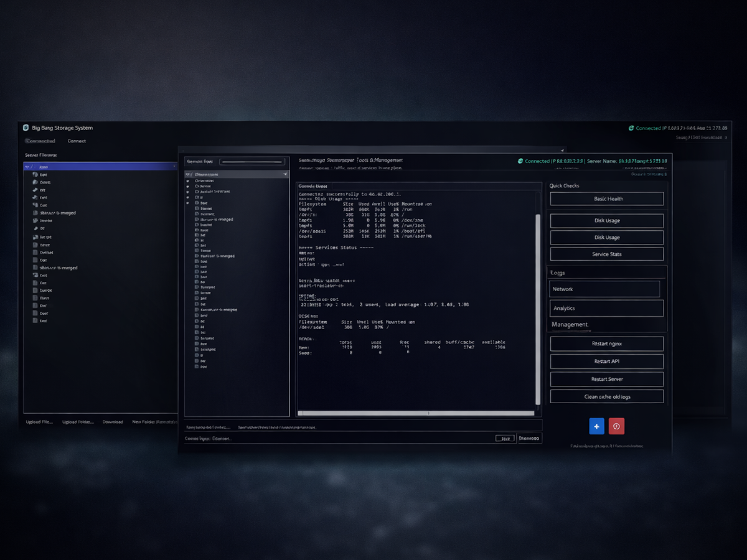Run the Basic Health quick check
The image size is (747, 560).
pos(607,199)
